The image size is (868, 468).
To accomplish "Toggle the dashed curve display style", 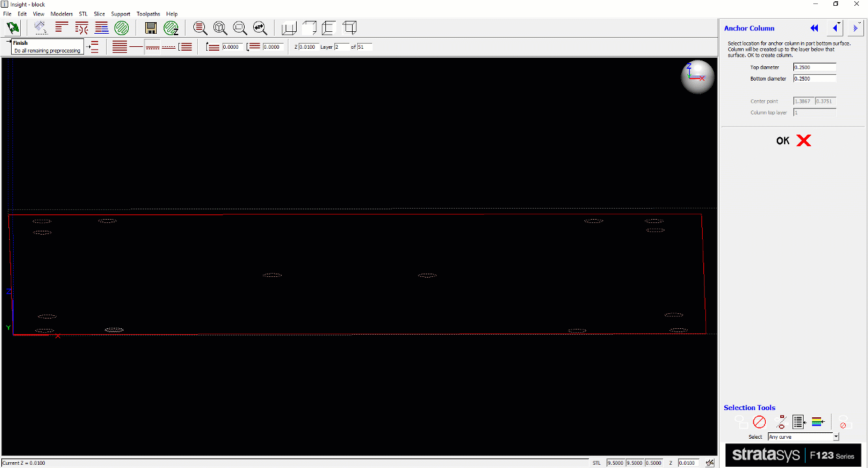I will click(x=169, y=46).
